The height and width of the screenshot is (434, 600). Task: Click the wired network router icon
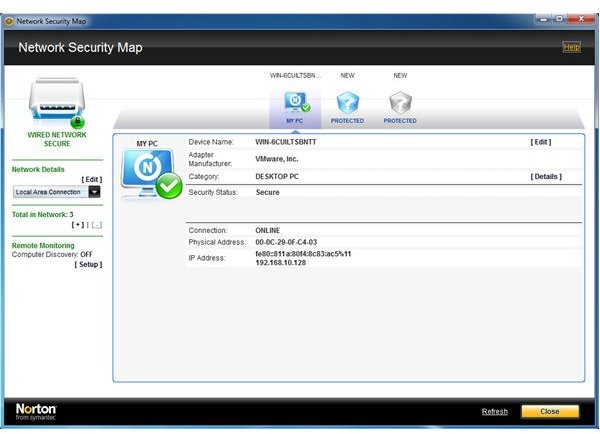coord(57,103)
